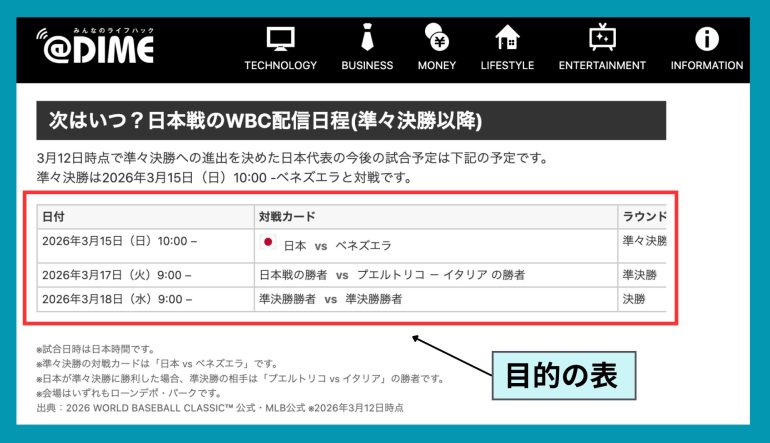The image size is (770, 443).
Task: Select the 準決勝勝者 vs 準決勝勝者 cell
Action: tap(436, 299)
